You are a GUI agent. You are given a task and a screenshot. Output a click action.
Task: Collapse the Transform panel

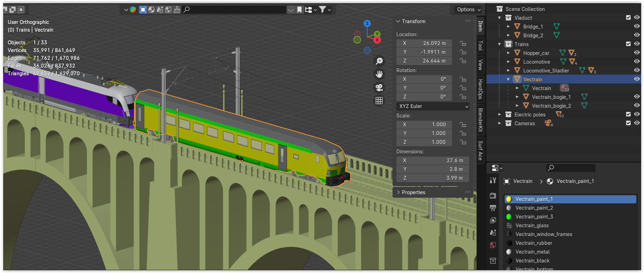point(398,21)
